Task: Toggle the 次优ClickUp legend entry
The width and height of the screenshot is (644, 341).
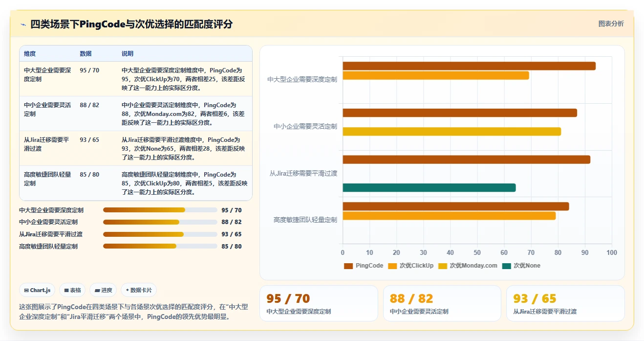Action: [x=410, y=266]
